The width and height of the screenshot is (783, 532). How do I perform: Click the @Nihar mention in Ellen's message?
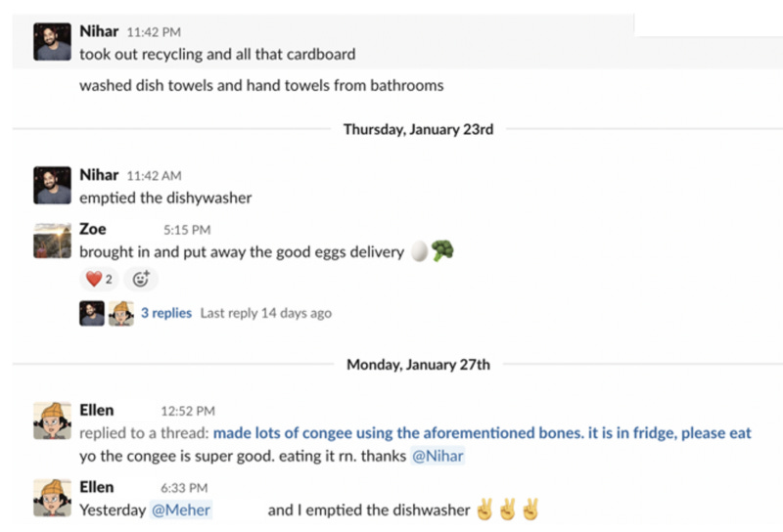pos(438,456)
